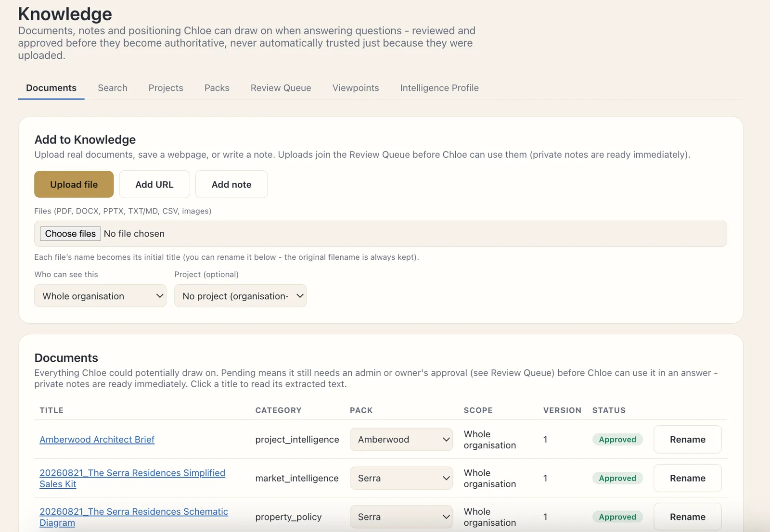The height and width of the screenshot is (532, 770).
Task: Go to the Projects tab
Action: pyautogui.click(x=166, y=88)
